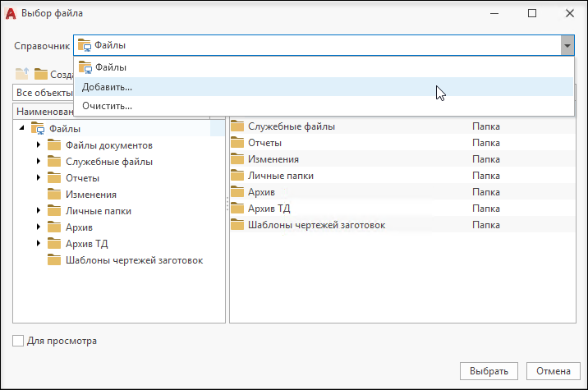
Task: Click the Шаблоны чертежей заготовок icon in tree
Action: pos(54,260)
